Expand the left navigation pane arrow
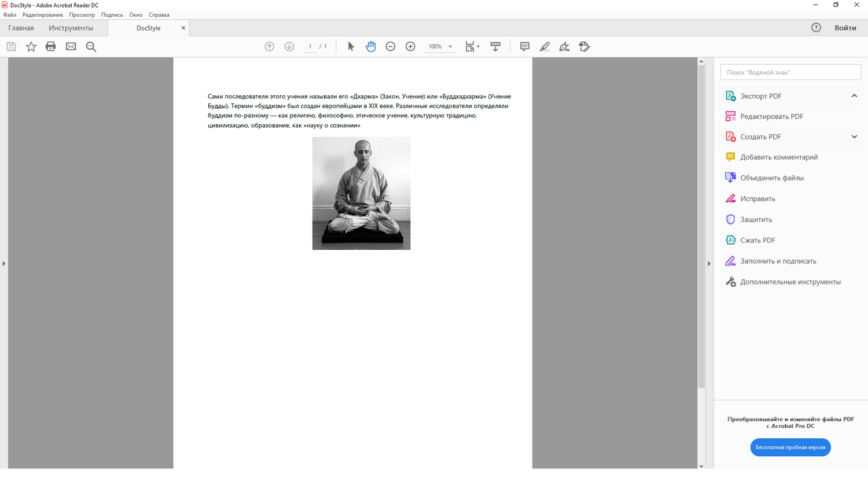The image size is (868, 488). coord(3,264)
